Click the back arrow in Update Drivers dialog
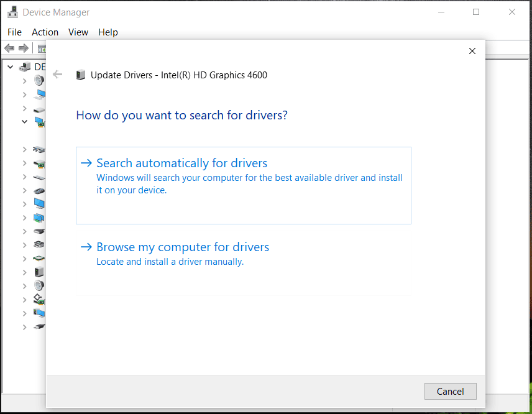 click(x=58, y=75)
